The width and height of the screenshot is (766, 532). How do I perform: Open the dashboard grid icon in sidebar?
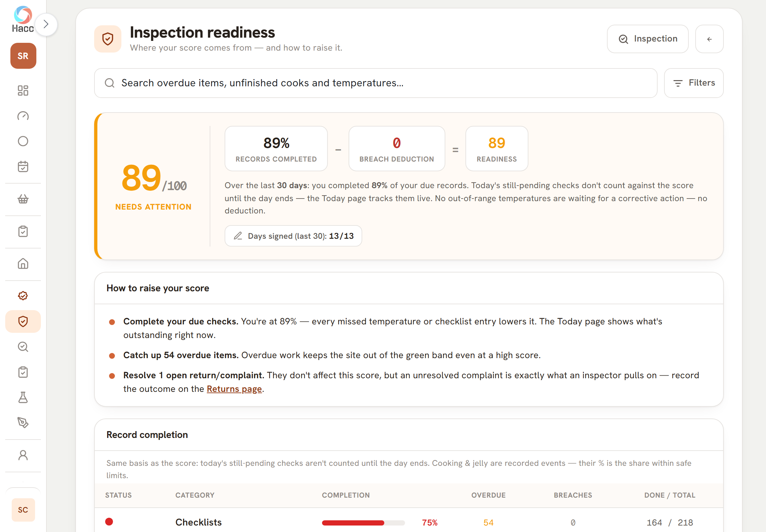[23, 90]
